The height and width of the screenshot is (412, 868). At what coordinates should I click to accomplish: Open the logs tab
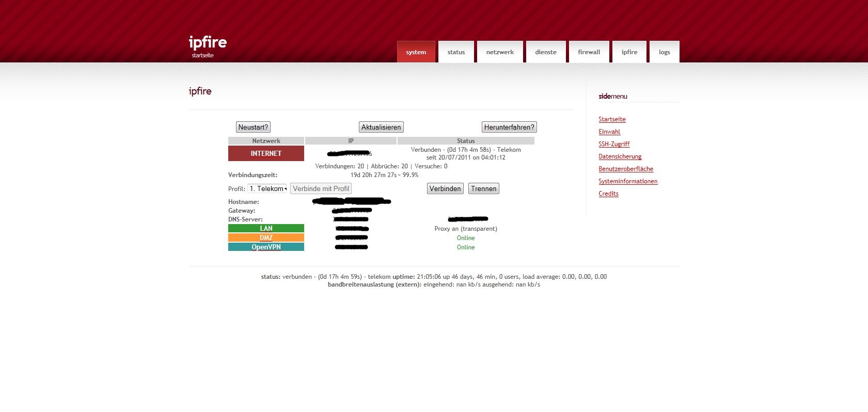664,52
